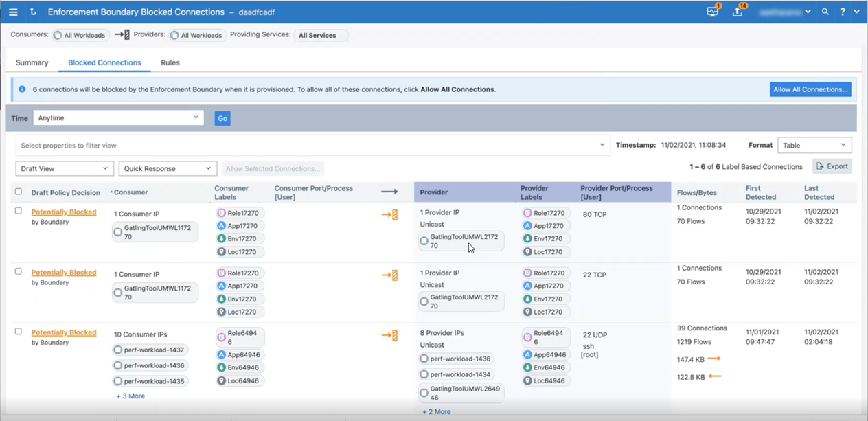Open the Time Anytime dropdown

point(118,118)
